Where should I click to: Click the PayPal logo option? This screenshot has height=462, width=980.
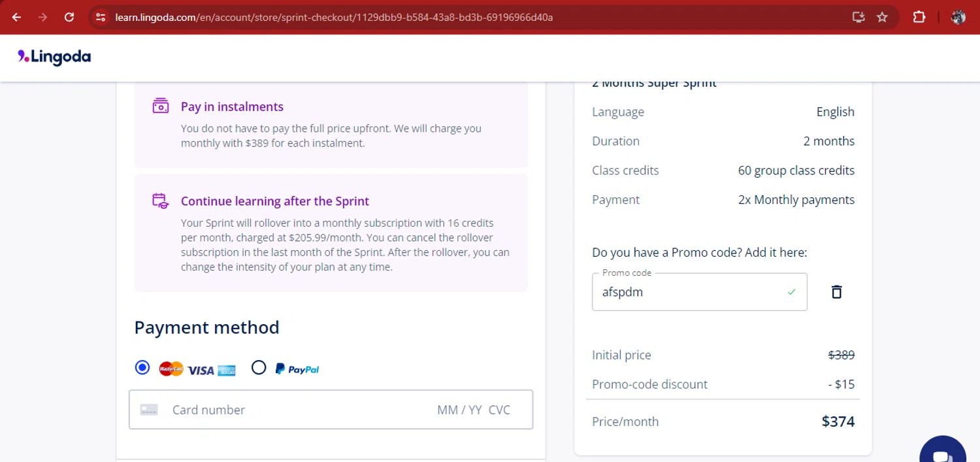pyautogui.click(x=297, y=369)
